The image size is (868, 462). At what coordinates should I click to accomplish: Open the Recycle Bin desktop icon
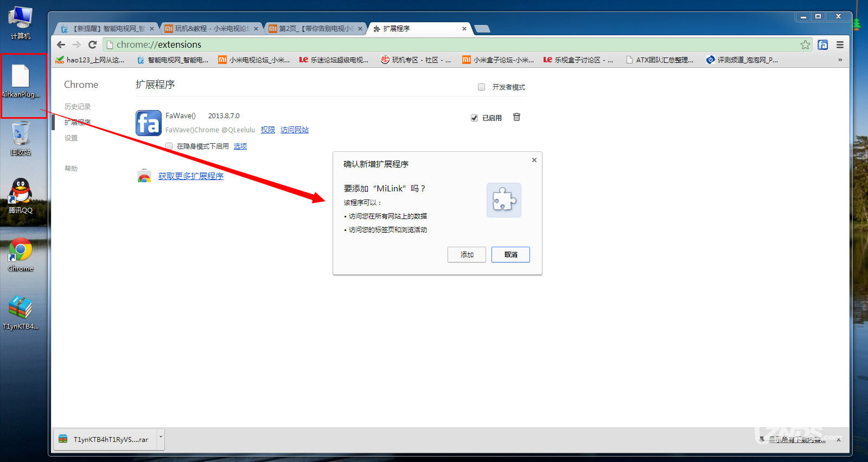(x=21, y=139)
